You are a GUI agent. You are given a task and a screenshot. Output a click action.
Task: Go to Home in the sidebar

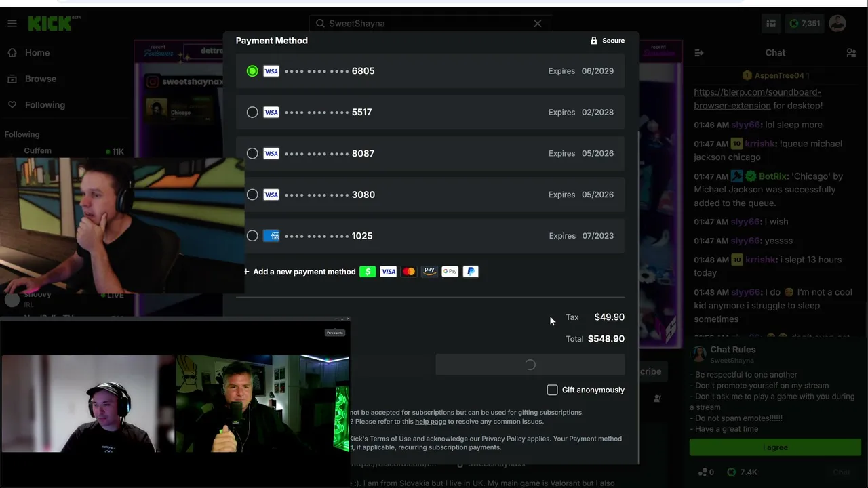point(37,53)
